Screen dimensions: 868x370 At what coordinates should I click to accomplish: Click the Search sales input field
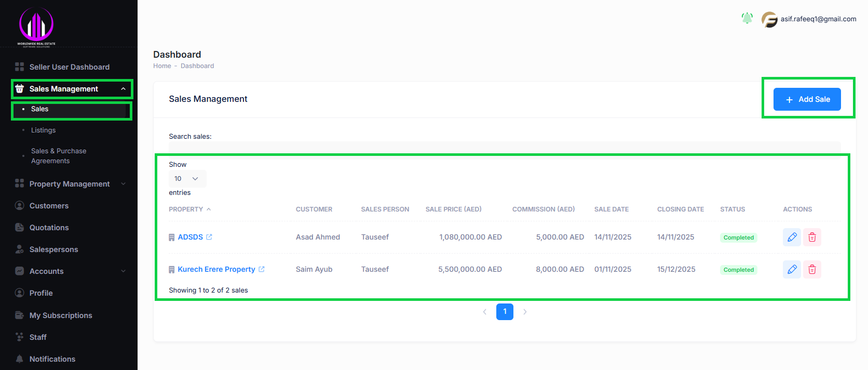point(504,147)
